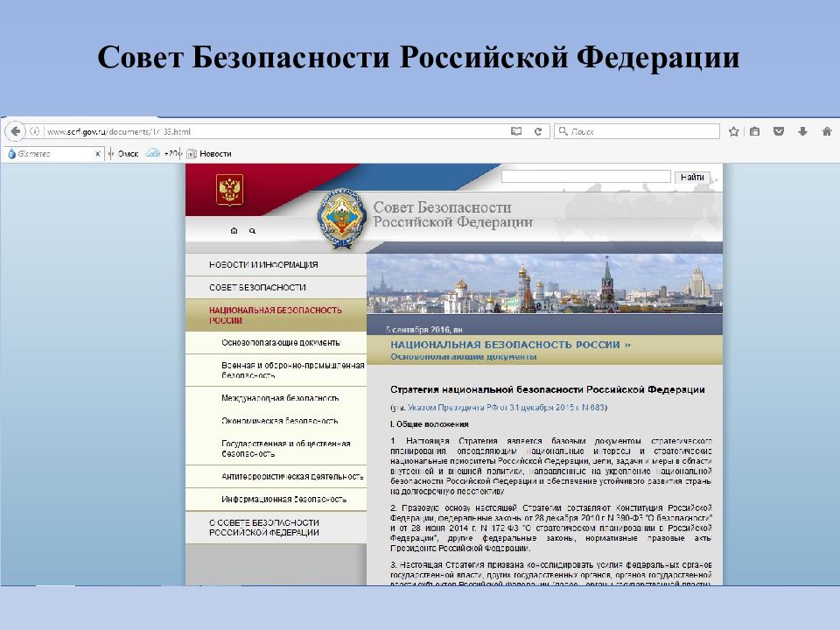
Task: Click the Security Council badge logo
Action: coord(341,218)
